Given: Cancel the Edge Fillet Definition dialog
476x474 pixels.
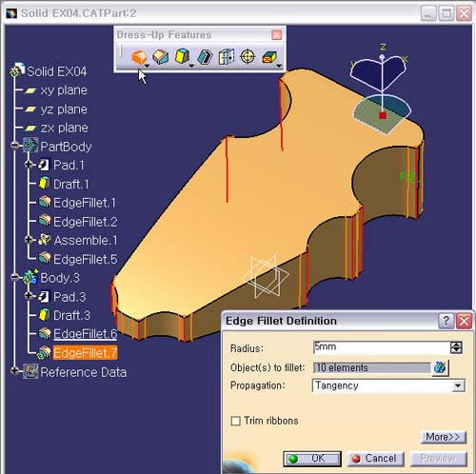Looking at the screenshot, I should tap(376, 459).
